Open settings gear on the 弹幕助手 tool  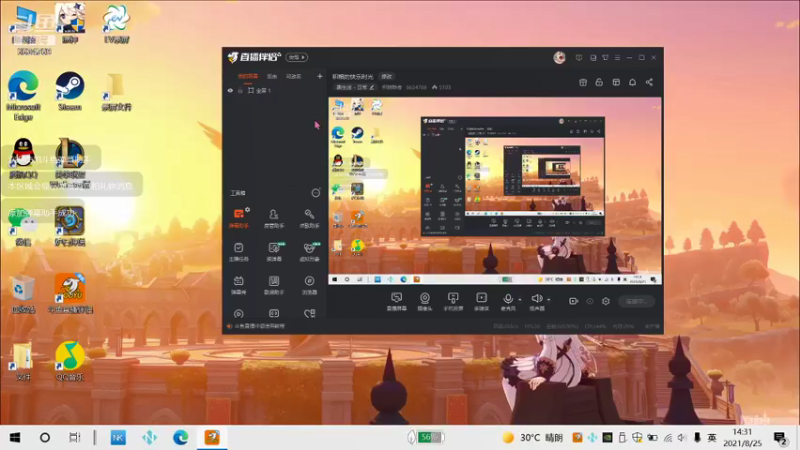pos(247,209)
